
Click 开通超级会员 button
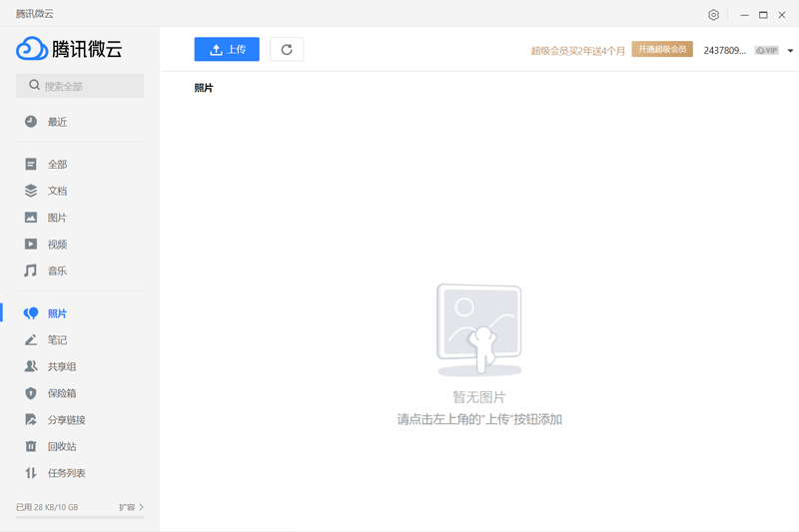tap(662, 50)
